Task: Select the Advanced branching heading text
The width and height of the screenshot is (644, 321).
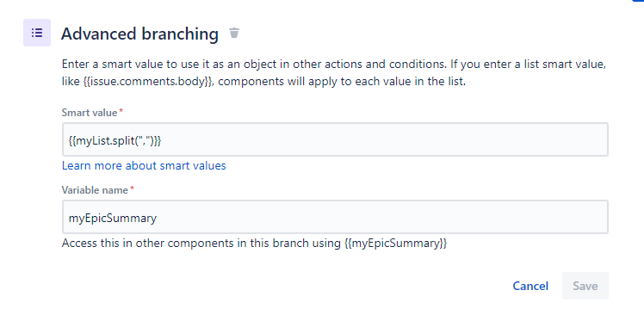Action: [x=139, y=34]
